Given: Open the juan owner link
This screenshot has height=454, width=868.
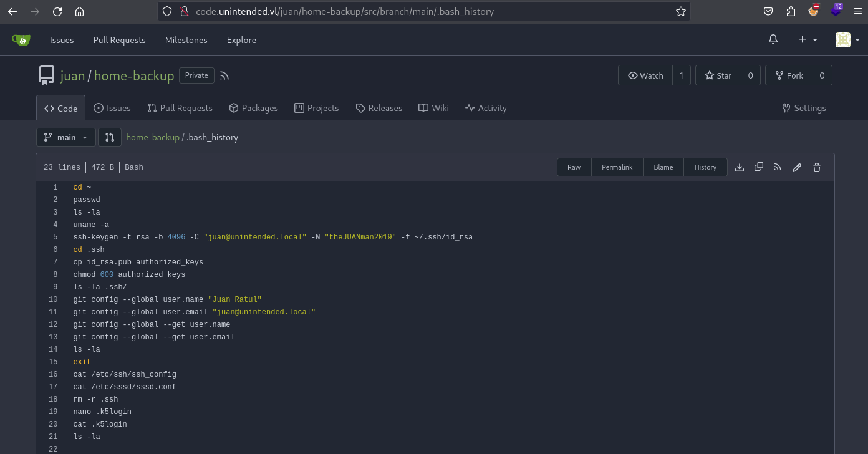Looking at the screenshot, I should 72,75.
